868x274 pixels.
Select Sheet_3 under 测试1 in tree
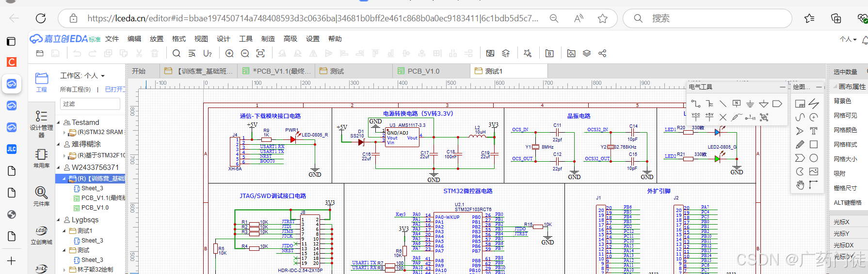(92, 241)
